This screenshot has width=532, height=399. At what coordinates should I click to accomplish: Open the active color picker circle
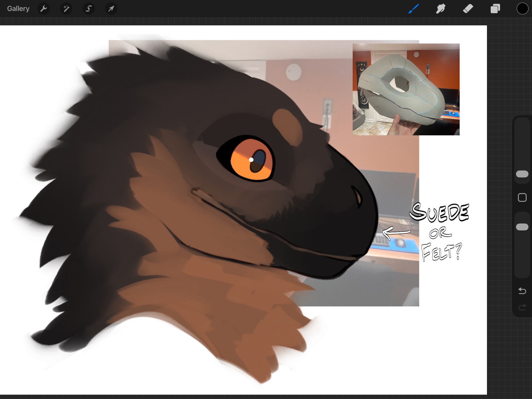(x=522, y=9)
